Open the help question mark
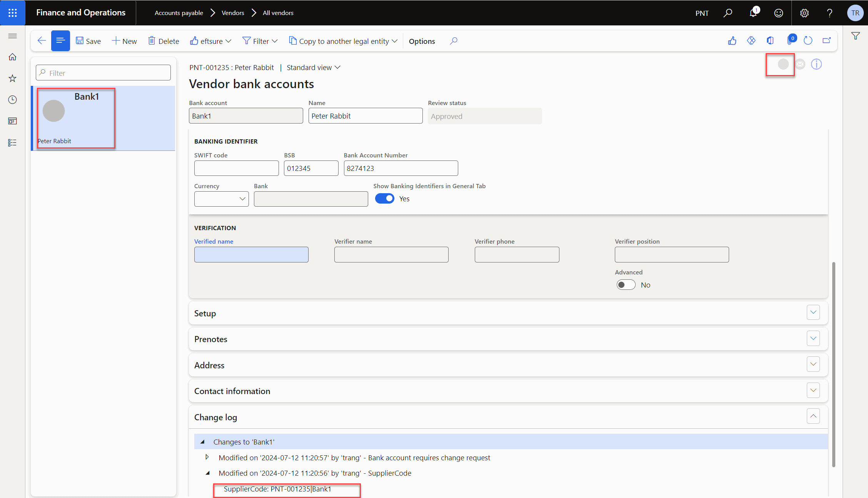 (830, 13)
